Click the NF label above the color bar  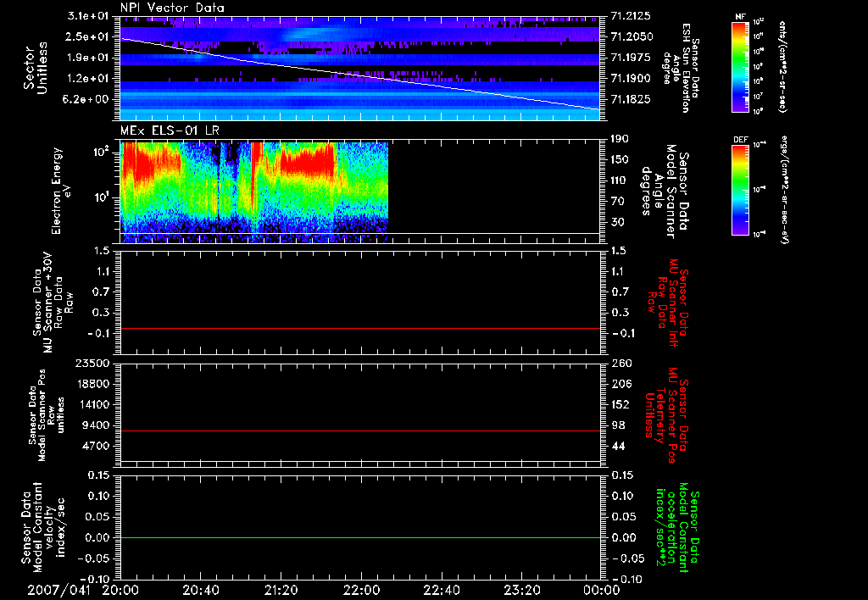click(x=741, y=17)
